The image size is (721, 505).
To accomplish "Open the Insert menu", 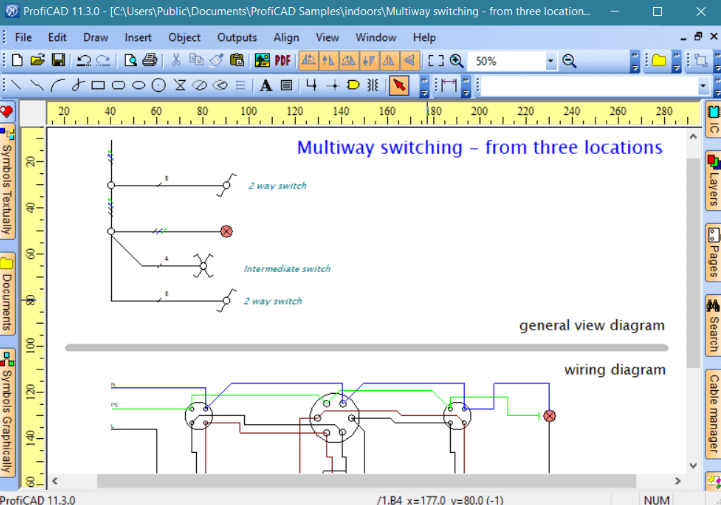I will (x=138, y=37).
